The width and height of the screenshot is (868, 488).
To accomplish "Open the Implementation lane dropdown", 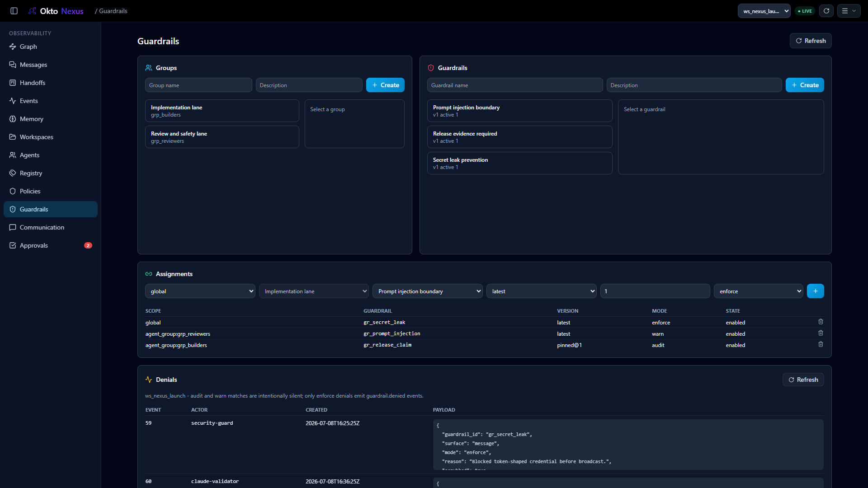I will pyautogui.click(x=314, y=291).
